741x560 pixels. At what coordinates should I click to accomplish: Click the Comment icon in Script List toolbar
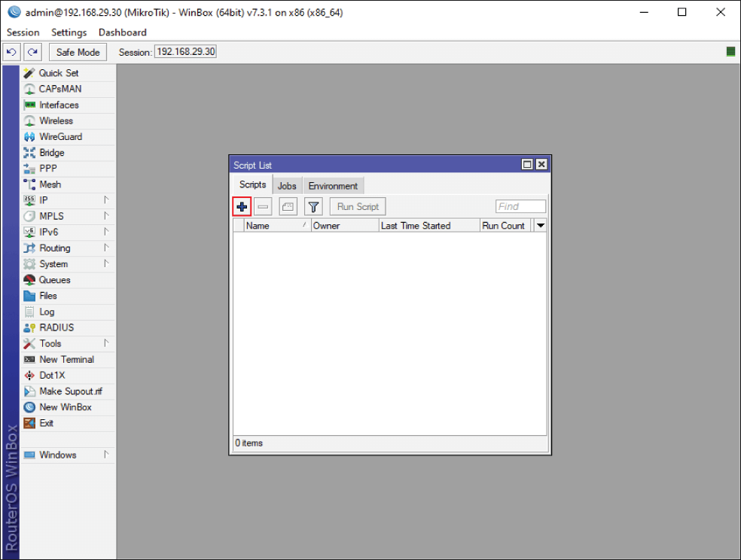pos(288,207)
